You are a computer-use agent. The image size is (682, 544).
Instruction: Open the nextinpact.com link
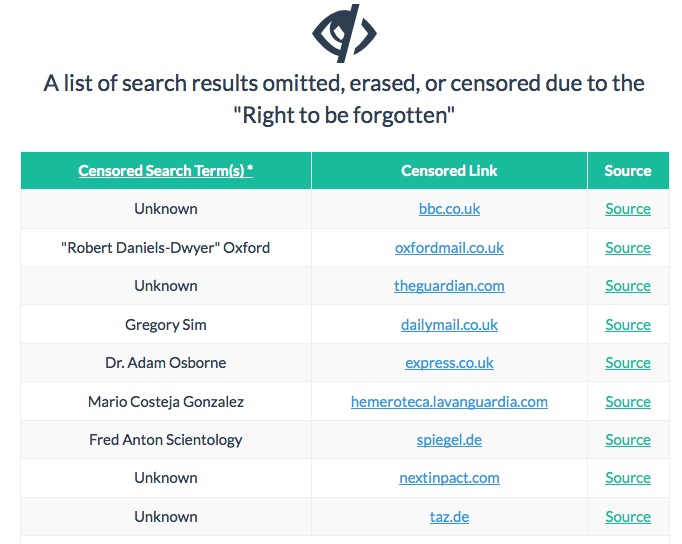pyautogui.click(x=449, y=478)
